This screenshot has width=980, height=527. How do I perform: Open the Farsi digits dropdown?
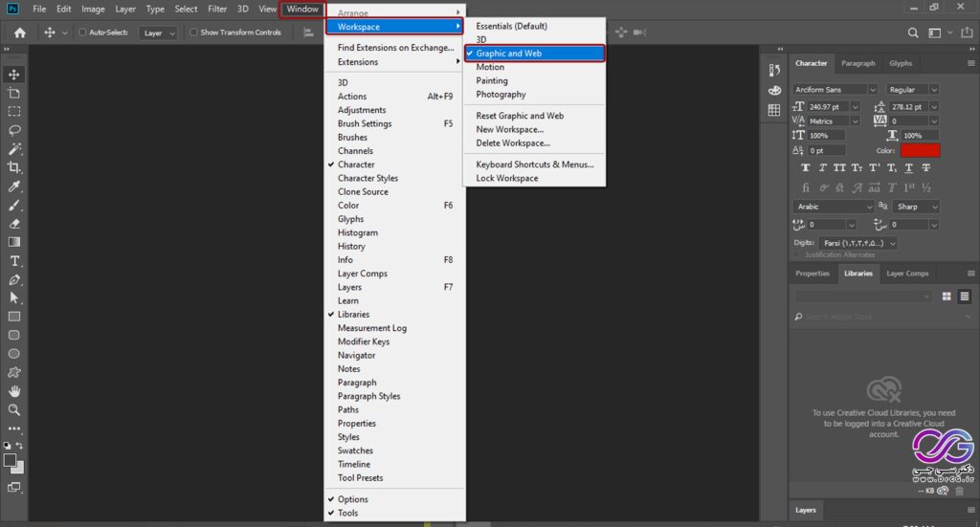click(x=857, y=243)
